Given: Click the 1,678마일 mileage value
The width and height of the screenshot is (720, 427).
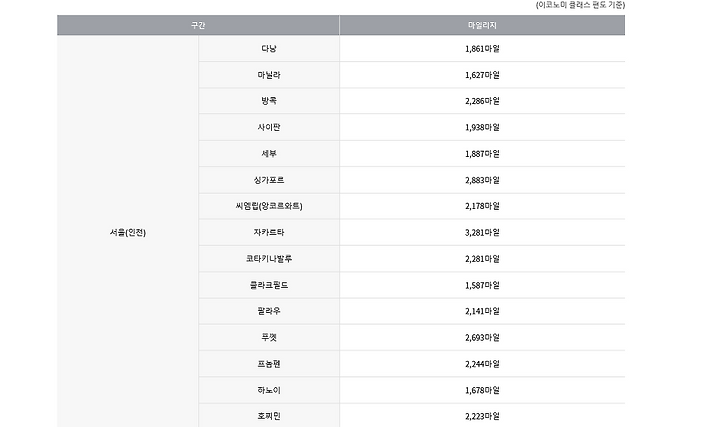Looking at the screenshot, I should tap(482, 390).
